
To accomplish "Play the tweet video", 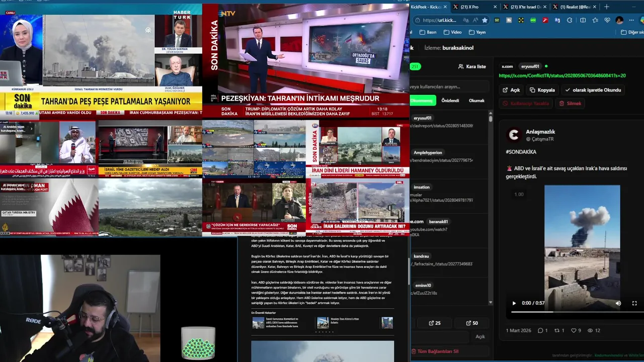I will (514, 303).
